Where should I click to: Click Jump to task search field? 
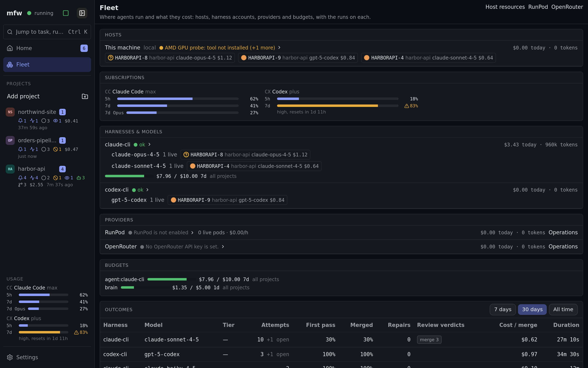pos(47,32)
